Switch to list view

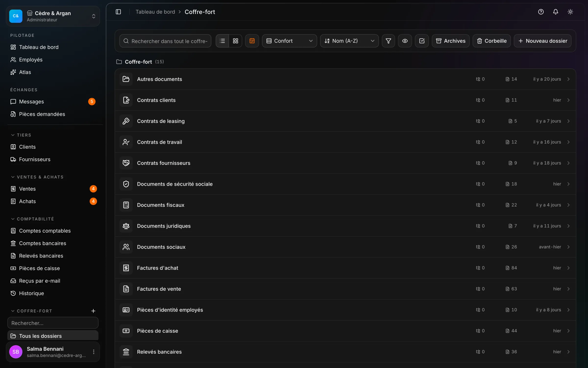(222, 41)
